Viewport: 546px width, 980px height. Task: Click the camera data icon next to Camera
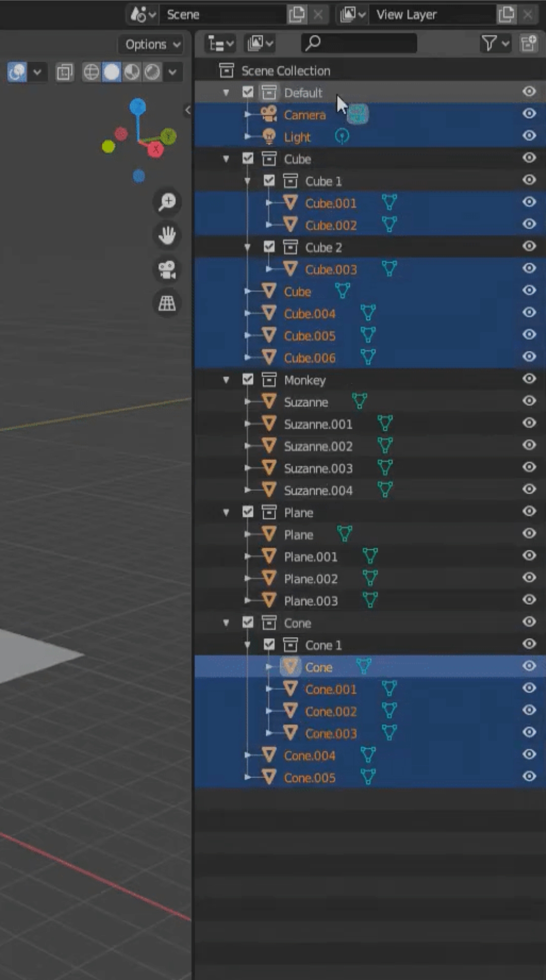358,114
